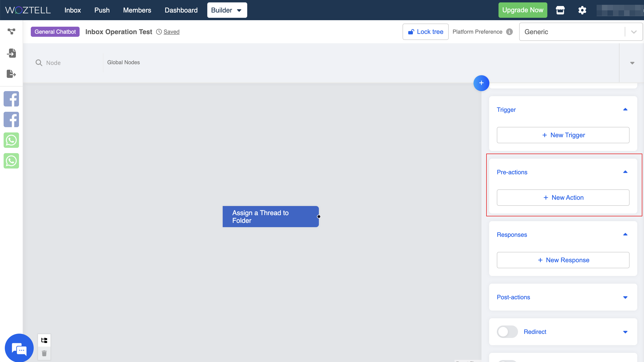Go to the Inbox tab

pos(72,10)
